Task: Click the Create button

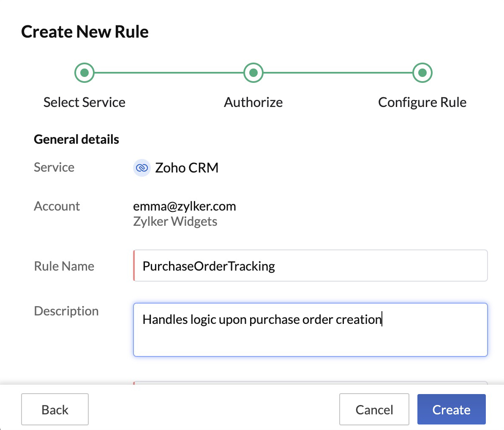Action: (x=451, y=409)
